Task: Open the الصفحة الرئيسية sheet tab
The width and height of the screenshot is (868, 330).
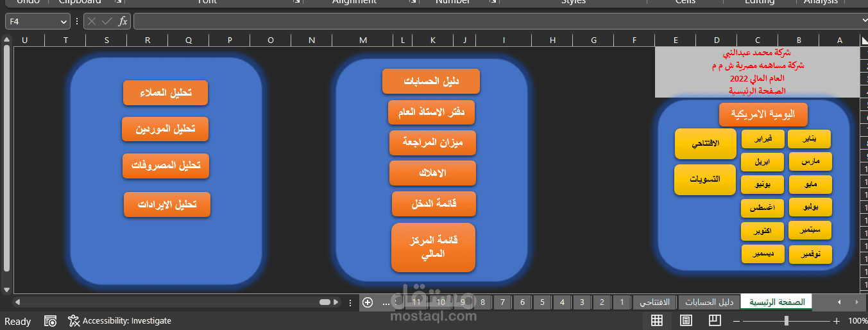Action: point(777,302)
